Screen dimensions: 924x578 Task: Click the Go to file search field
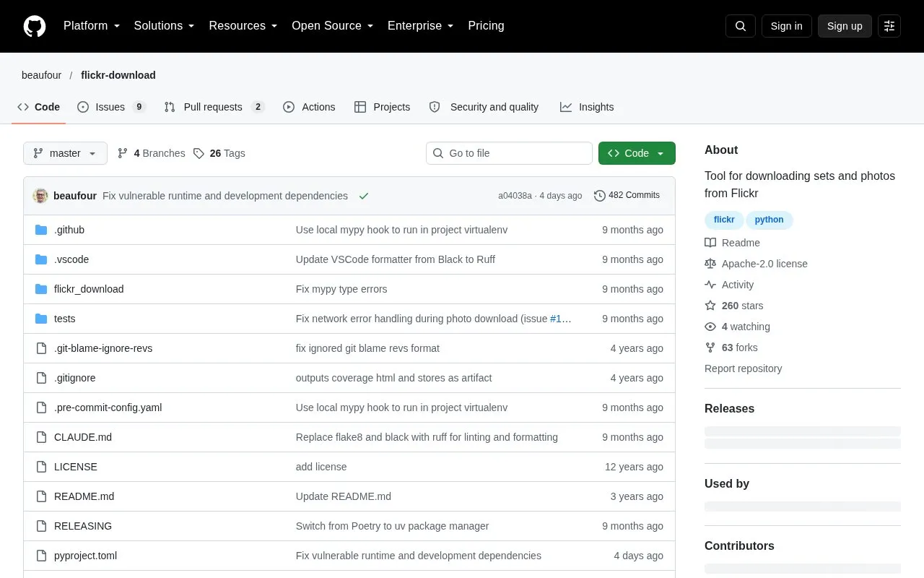(x=509, y=153)
